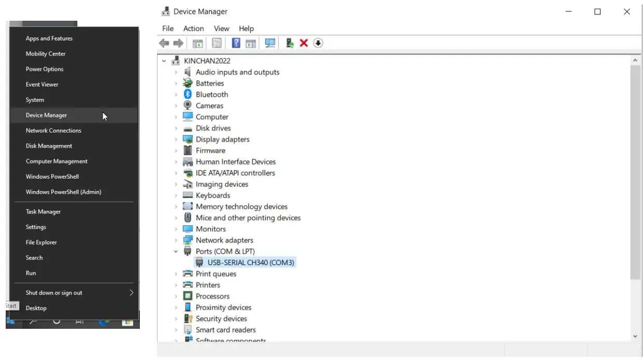Image resolution: width=644 pixels, height=363 pixels.
Task: Expand the Monitors chevron
Action: pos(176,229)
